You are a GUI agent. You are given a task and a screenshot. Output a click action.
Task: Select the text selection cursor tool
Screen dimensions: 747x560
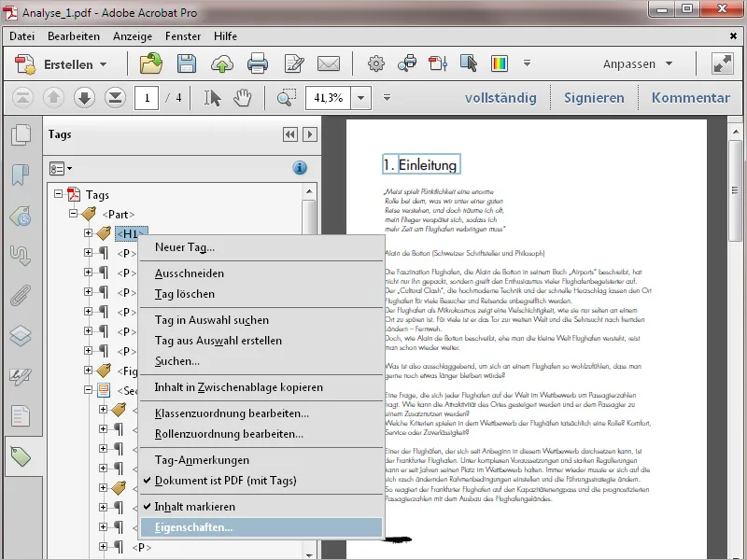point(212,98)
